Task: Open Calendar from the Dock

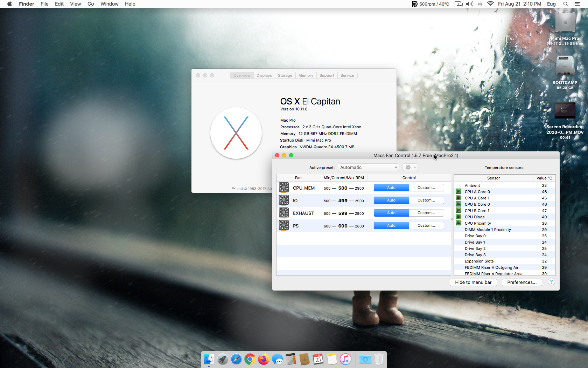Action: [x=318, y=359]
